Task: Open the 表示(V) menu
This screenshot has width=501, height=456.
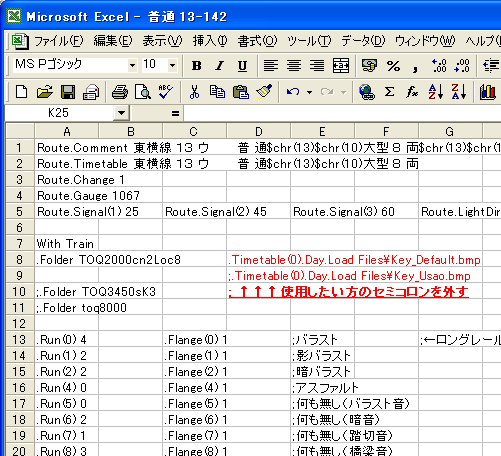Action: (162, 41)
